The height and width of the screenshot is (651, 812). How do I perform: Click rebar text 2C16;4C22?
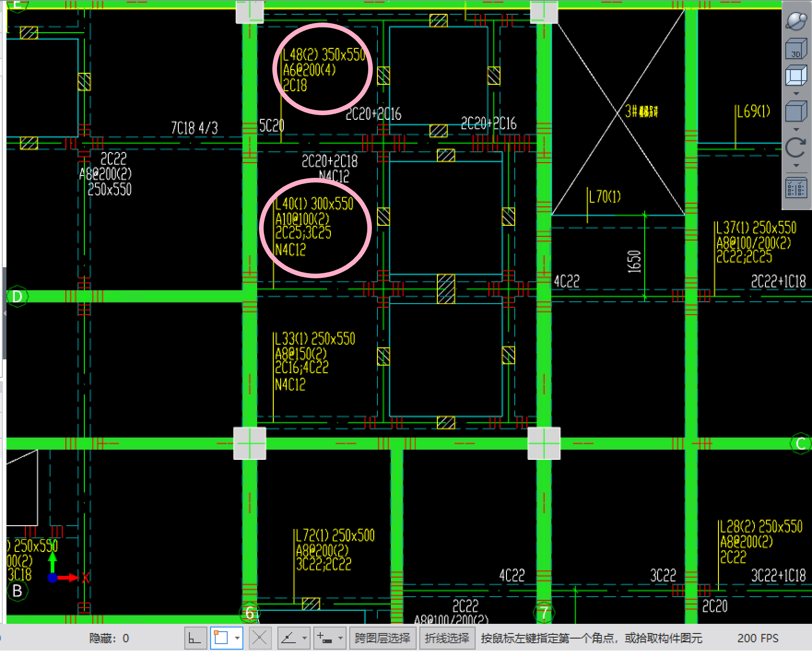[x=302, y=367]
